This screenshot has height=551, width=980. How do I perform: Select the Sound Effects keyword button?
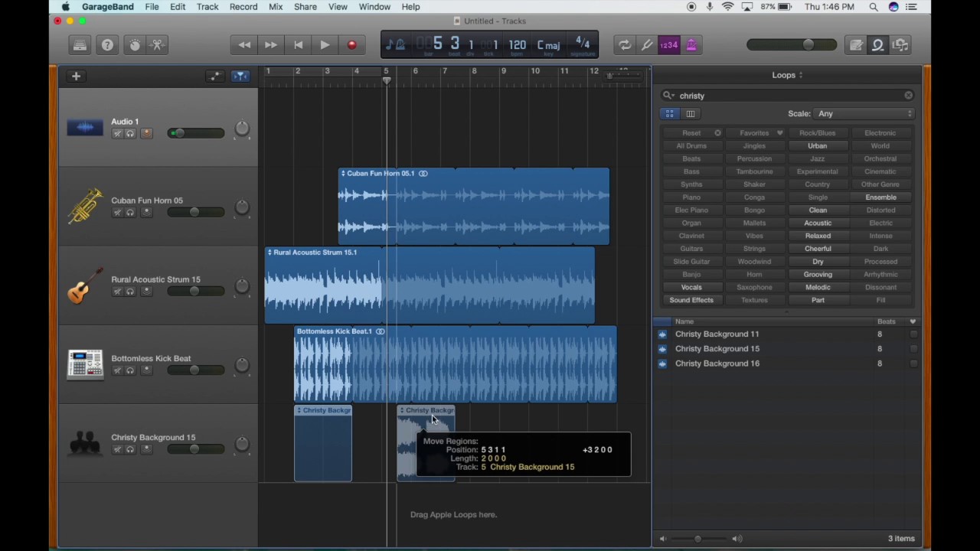click(691, 300)
